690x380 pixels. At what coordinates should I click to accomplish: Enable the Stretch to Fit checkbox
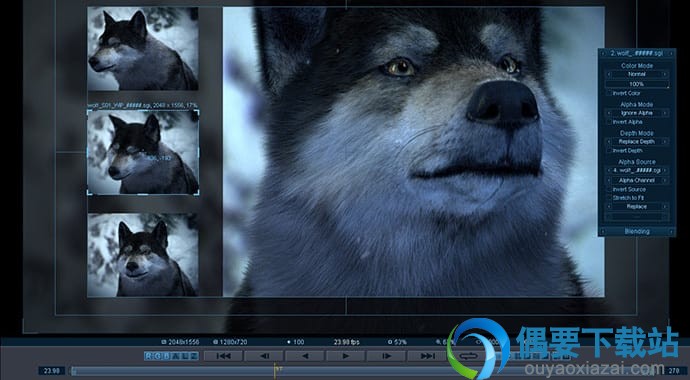pos(609,198)
